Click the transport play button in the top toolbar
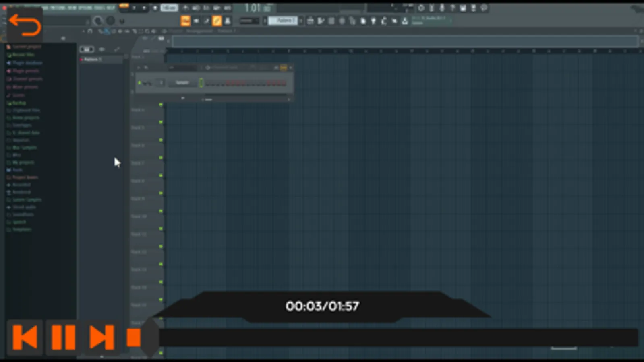This screenshot has width=644, height=362. (134, 8)
